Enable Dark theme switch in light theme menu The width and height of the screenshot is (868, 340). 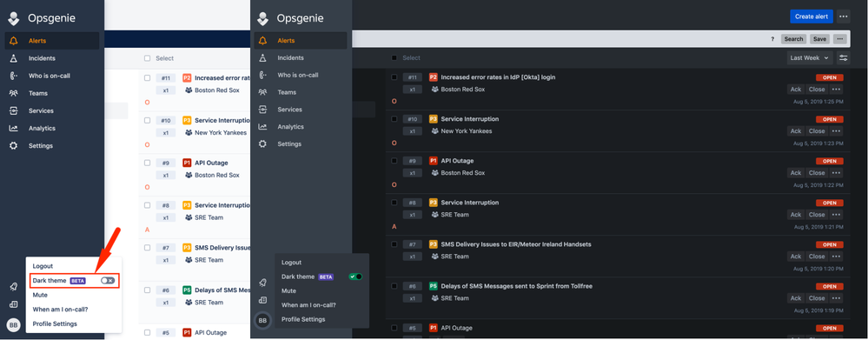click(108, 281)
